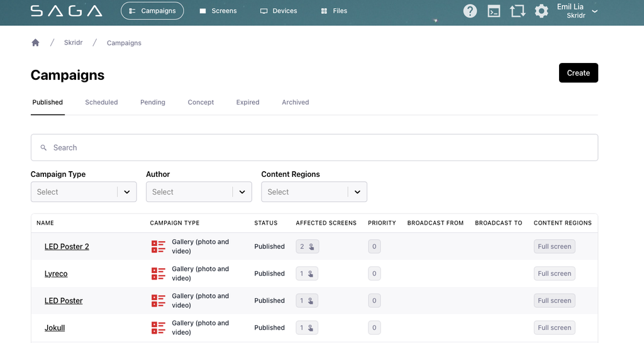Open the help question mark icon
Screen dimensions: 644x343
pyautogui.click(x=470, y=11)
